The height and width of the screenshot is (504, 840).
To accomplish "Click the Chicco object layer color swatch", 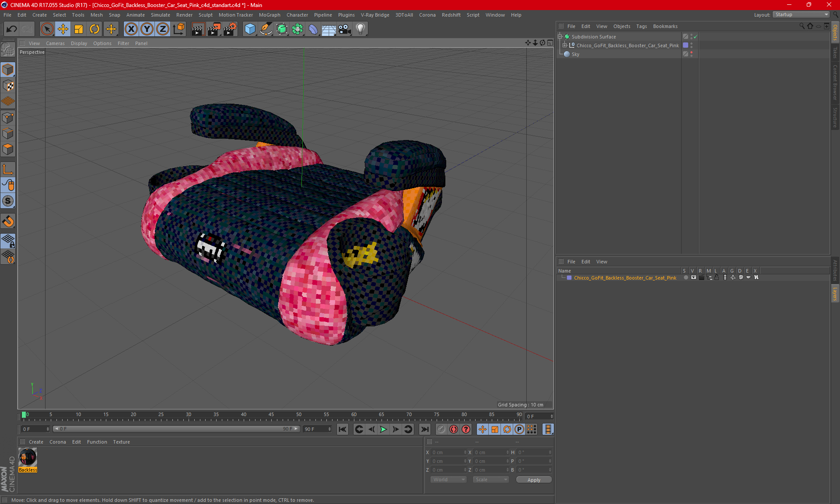I will [x=686, y=45].
